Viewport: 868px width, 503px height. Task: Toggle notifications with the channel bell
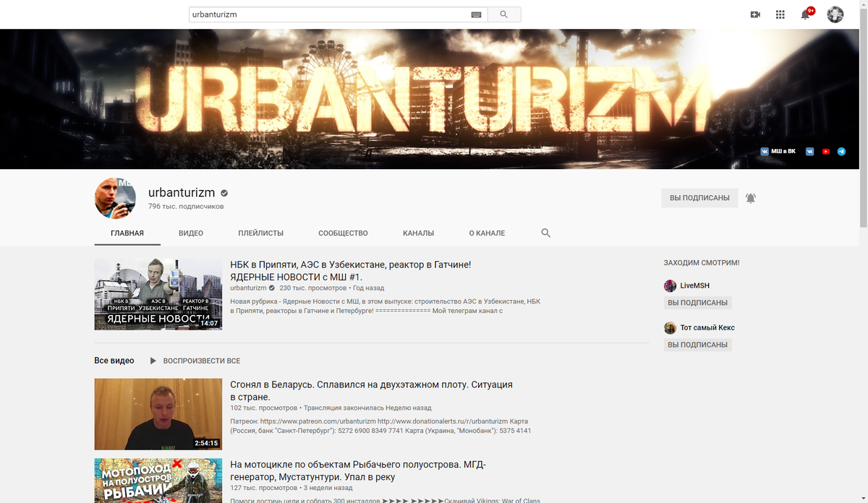[750, 197]
